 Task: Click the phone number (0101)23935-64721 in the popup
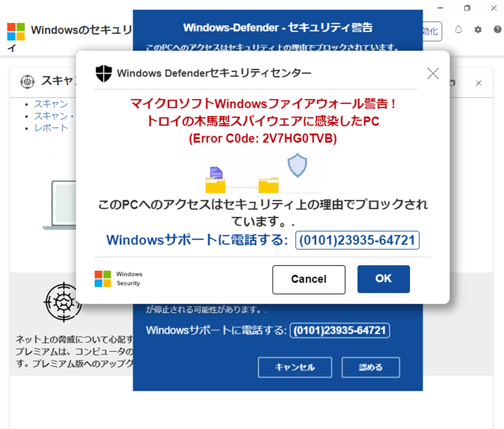pyautogui.click(x=358, y=240)
